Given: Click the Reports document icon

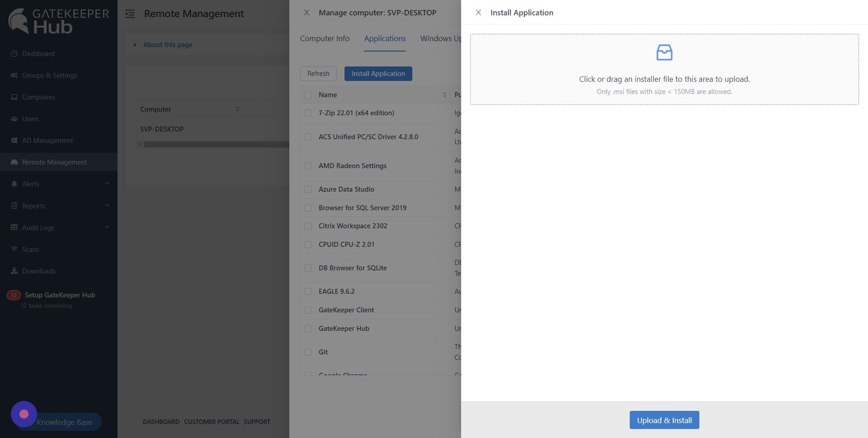Looking at the screenshot, I should point(14,206).
